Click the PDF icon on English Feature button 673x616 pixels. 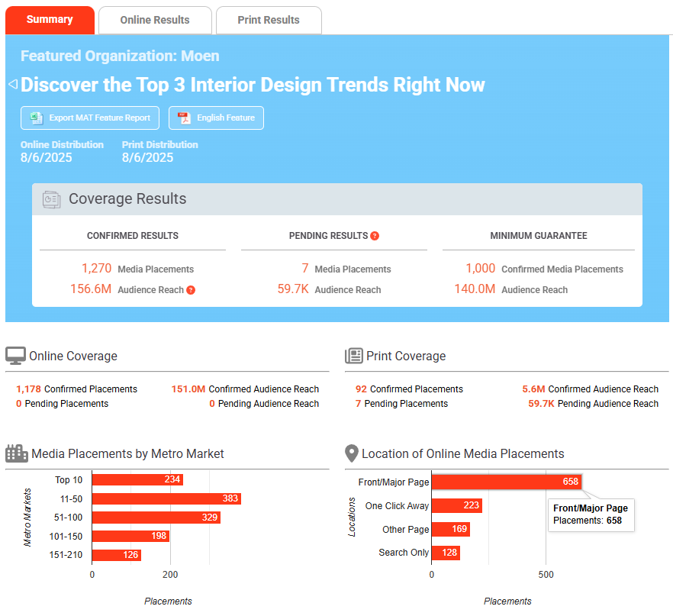[x=183, y=118]
